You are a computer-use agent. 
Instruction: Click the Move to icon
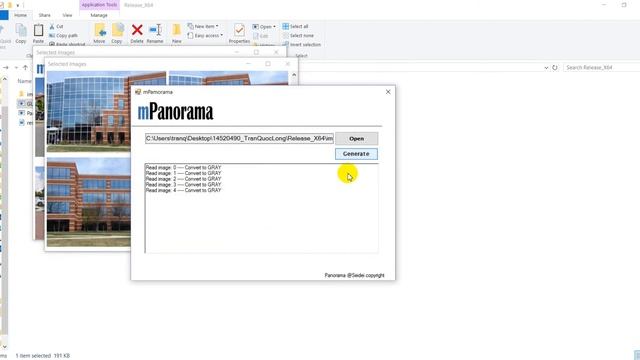point(100,33)
